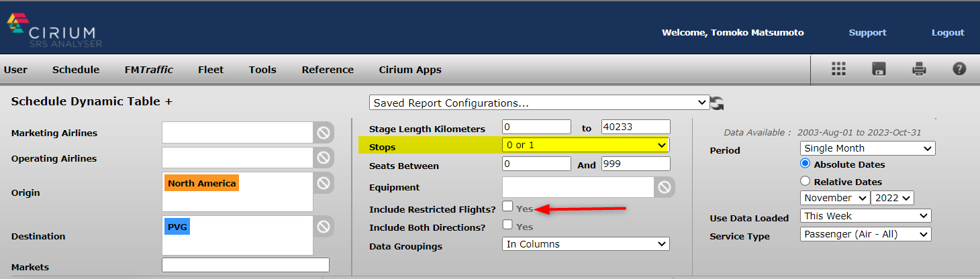980x279 pixels.
Task: Click the plus sign next to Schedule Dynamic Table
Action: click(168, 101)
